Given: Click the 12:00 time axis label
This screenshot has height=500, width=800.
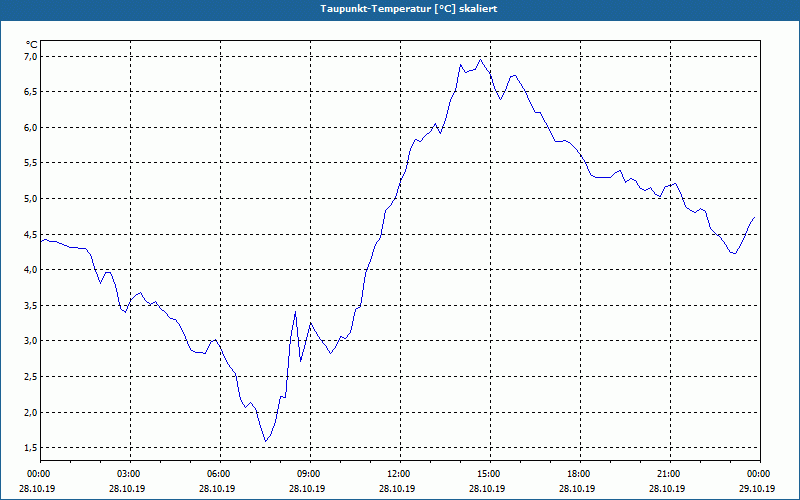Looking at the screenshot, I should tap(397, 474).
